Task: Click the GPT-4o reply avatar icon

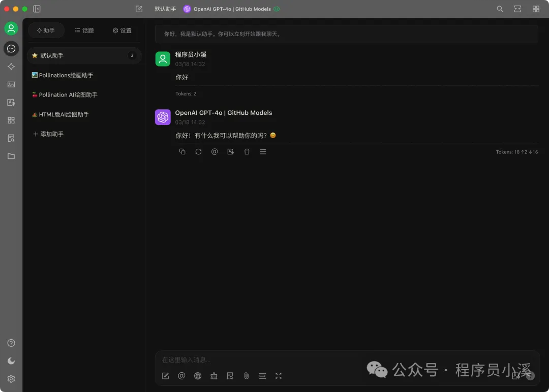Action: point(163,117)
